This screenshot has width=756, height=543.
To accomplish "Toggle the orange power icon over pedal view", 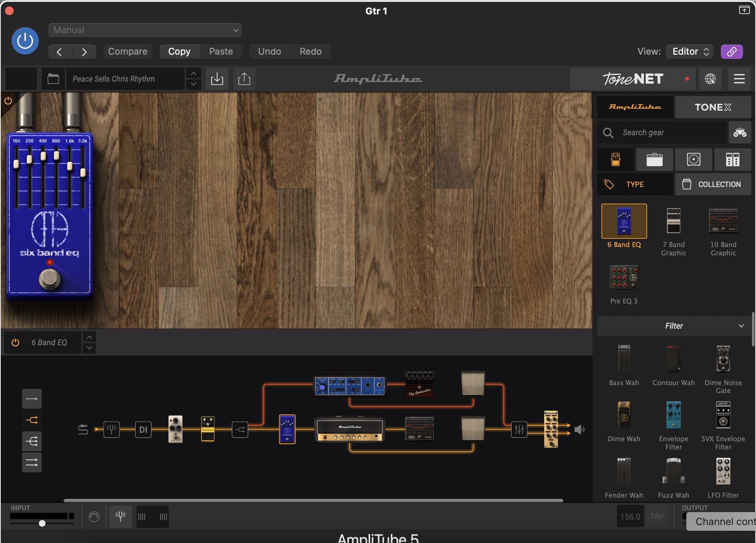I will coord(8,101).
